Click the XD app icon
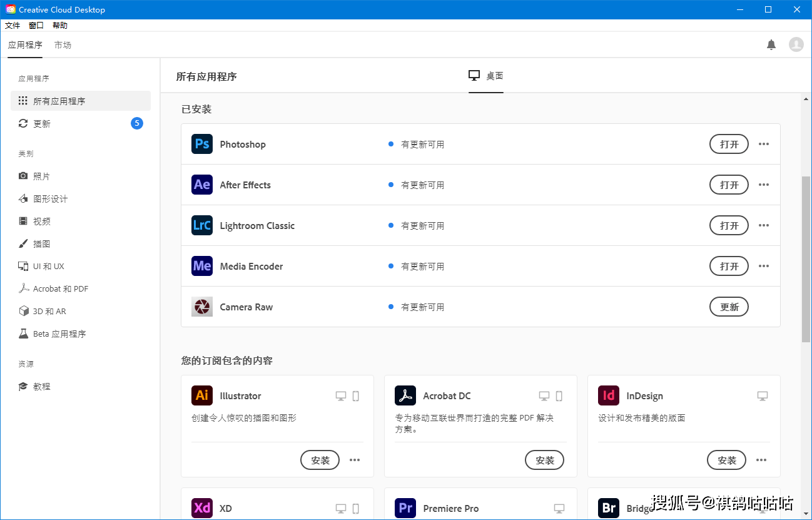This screenshot has width=812, height=520. pyautogui.click(x=201, y=508)
